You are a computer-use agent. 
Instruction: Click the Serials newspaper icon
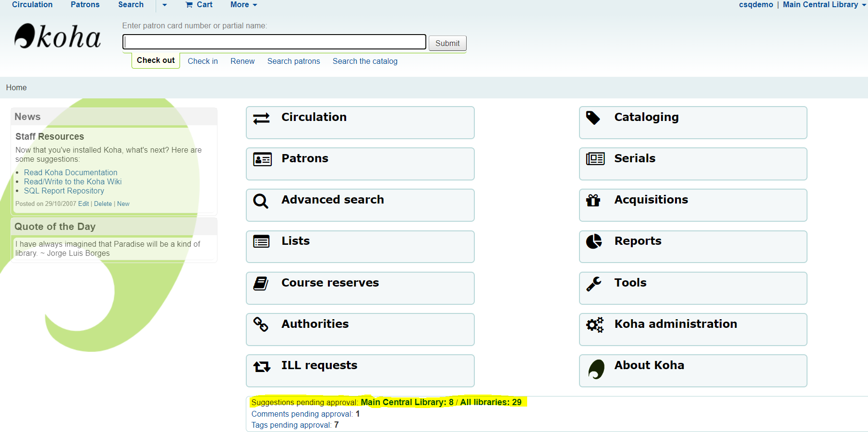pos(595,158)
